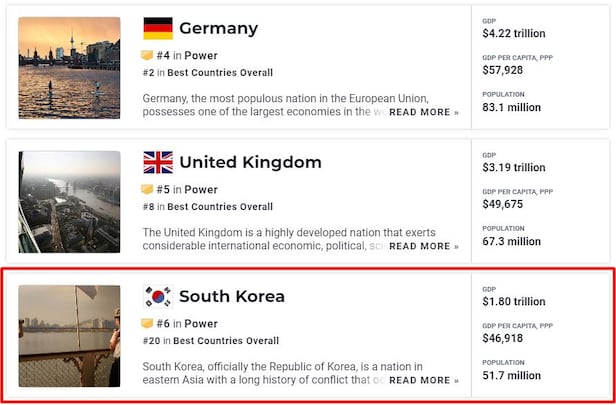Viewport: 616px width, 405px height.
Task: Open the South Korea title link
Action: (232, 296)
